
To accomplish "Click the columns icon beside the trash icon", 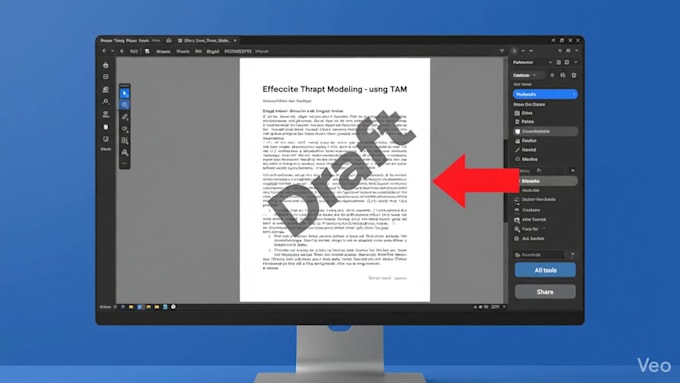I will coord(563,75).
